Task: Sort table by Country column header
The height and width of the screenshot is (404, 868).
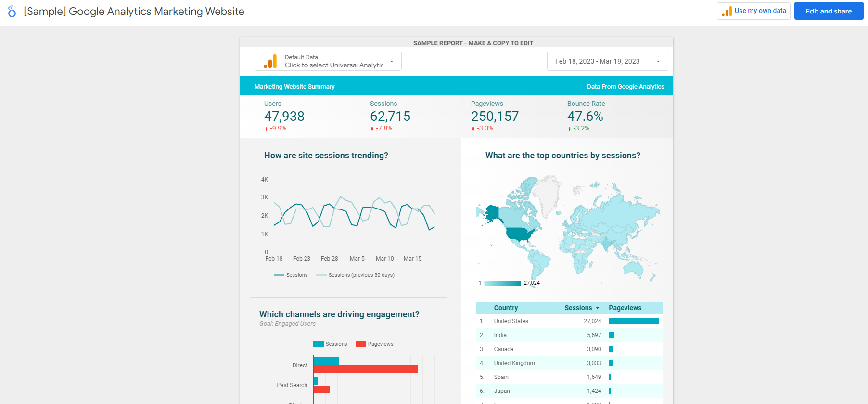Action: [x=506, y=308]
